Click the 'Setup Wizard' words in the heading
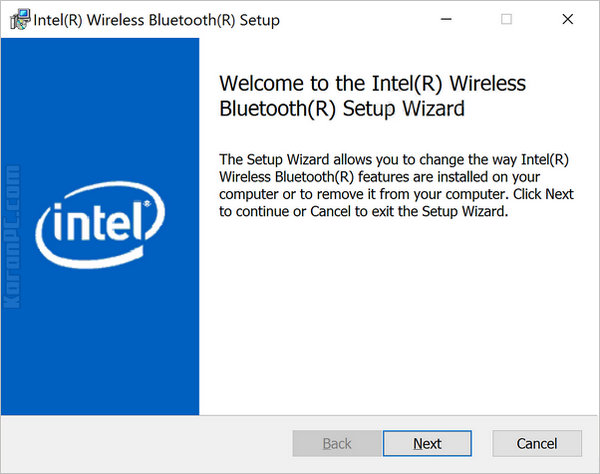Screen dimensions: 600x474 click(404, 109)
